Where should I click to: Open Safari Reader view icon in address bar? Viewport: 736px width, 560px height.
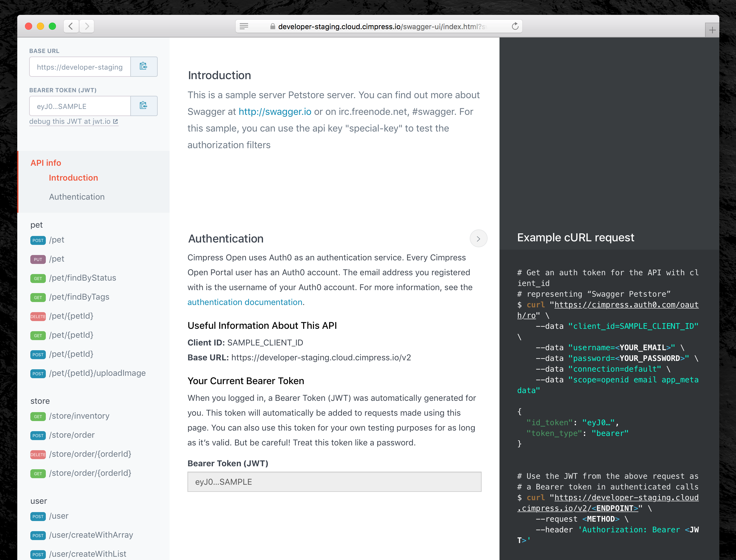[244, 26]
